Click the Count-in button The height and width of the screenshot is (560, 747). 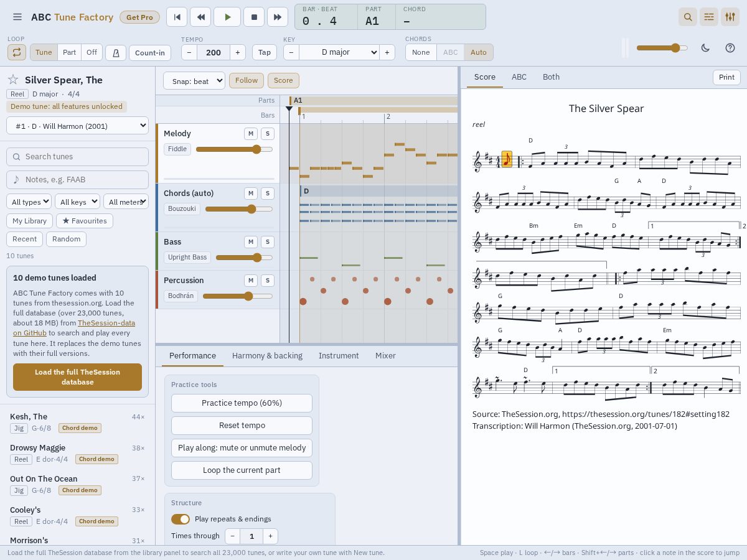[150, 52]
